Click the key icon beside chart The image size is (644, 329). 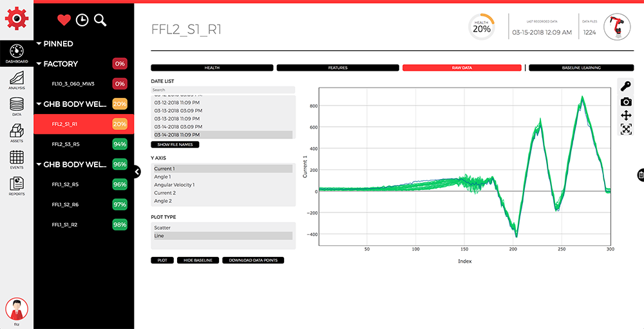pos(626,86)
